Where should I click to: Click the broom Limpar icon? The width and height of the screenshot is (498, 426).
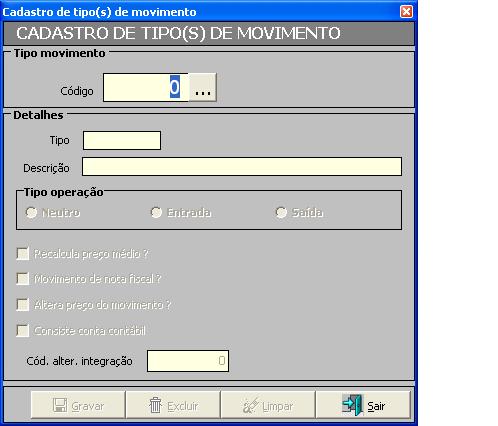251,405
